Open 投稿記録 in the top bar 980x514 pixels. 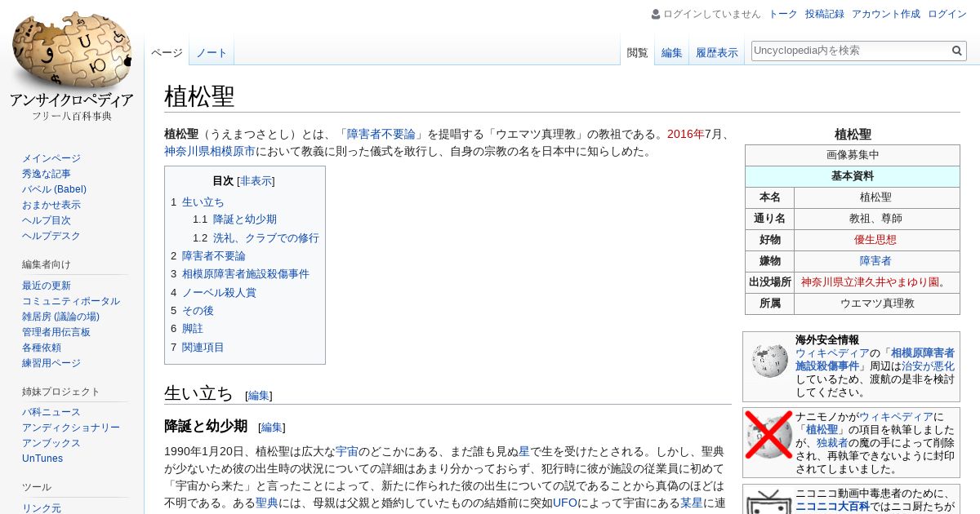825,14
